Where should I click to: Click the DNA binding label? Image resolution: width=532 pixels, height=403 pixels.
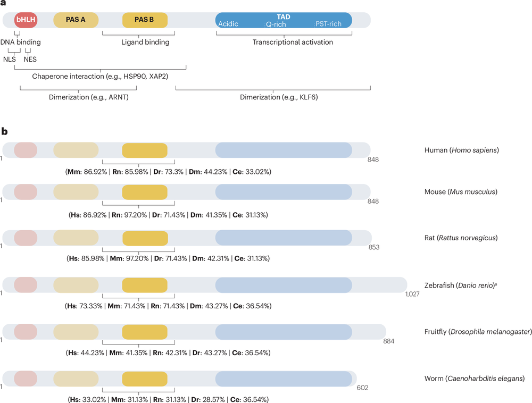point(21,42)
